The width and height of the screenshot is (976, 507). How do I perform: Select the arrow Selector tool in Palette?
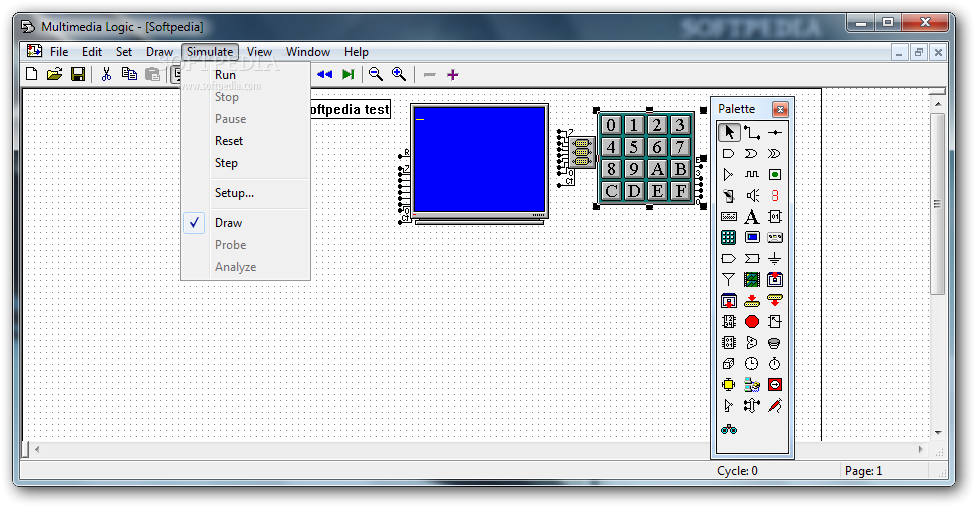[x=729, y=133]
